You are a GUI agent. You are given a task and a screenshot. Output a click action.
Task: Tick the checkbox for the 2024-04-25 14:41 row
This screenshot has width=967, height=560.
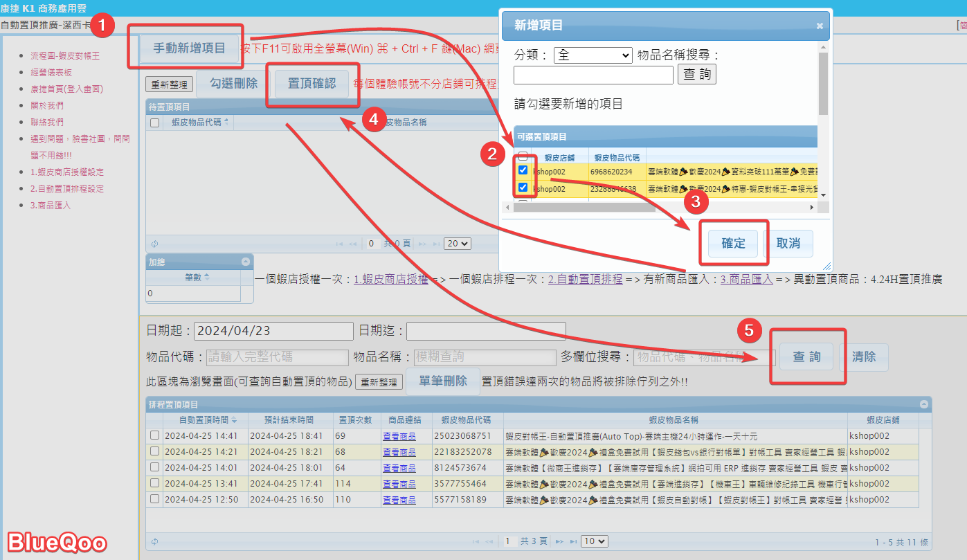click(x=154, y=436)
